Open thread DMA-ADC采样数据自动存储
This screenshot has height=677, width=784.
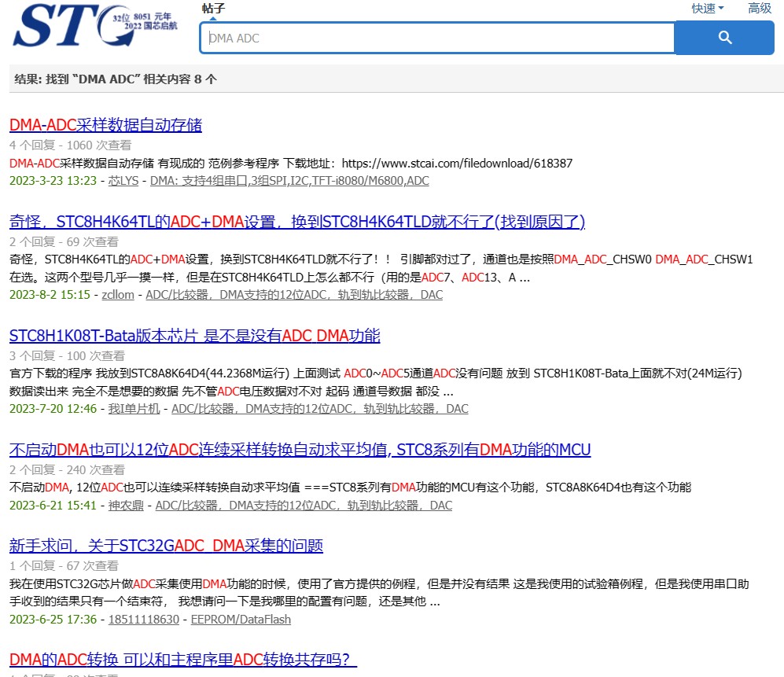[x=105, y=125]
